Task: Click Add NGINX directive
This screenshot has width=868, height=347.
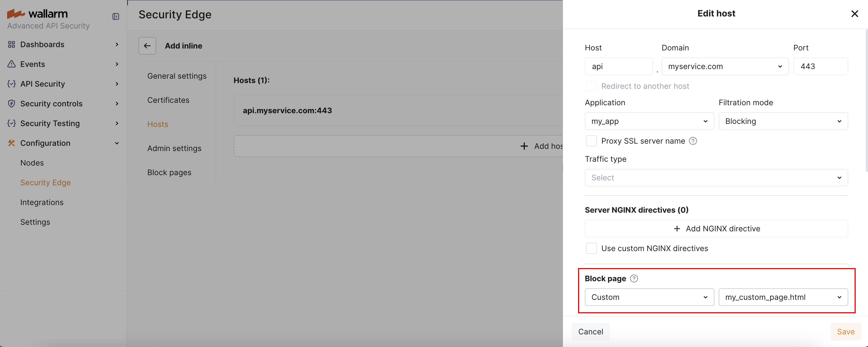Action: coord(716,229)
